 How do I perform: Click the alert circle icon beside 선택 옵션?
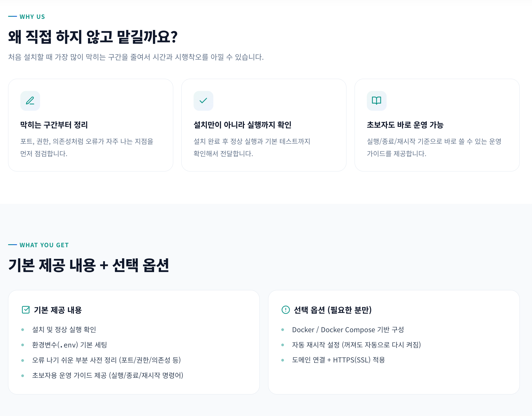[x=286, y=310]
